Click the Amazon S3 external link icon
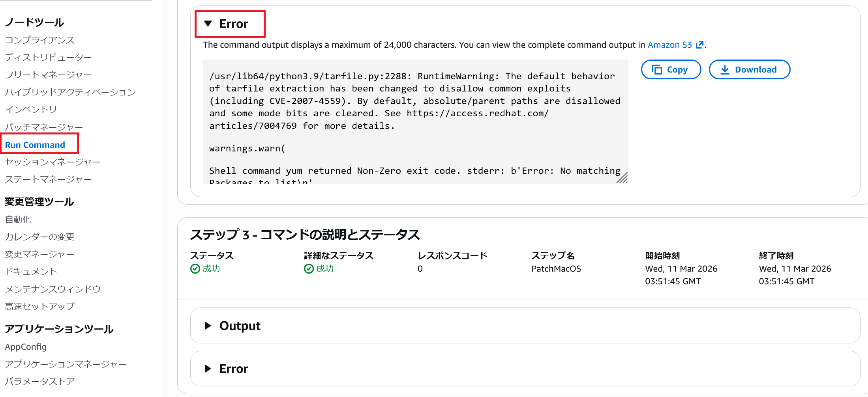868x397 pixels. point(699,45)
